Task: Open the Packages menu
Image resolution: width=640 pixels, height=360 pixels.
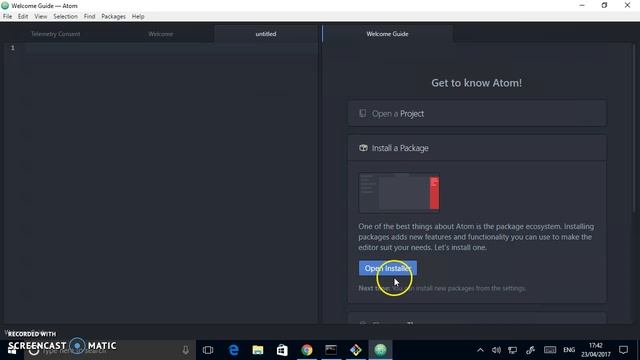Action: coord(113,16)
